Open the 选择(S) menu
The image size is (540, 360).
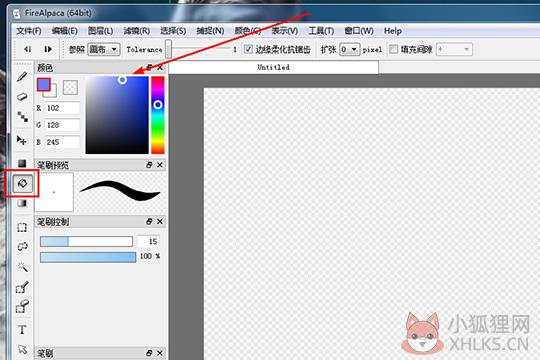(x=173, y=31)
